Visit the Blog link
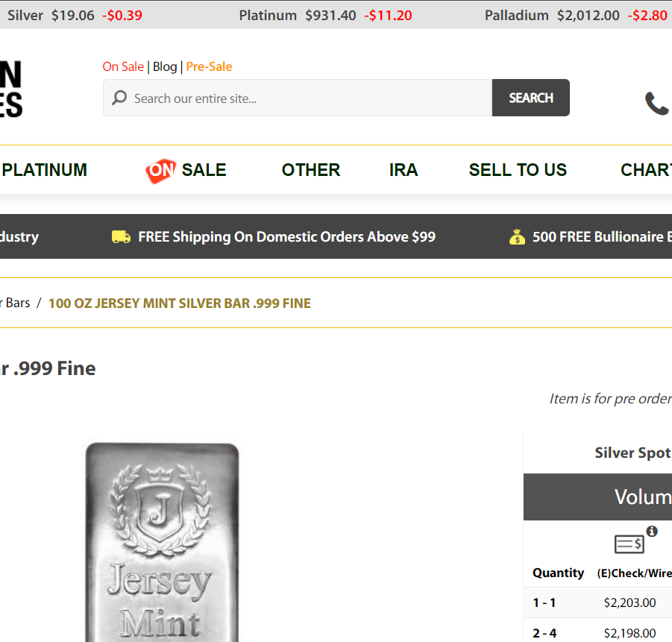 [165, 66]
